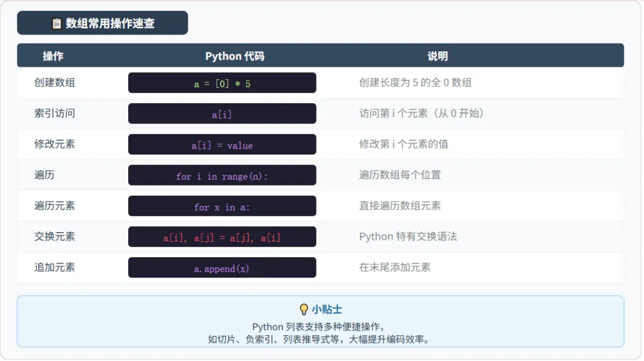This screenshot has width=644, height=361.
Task: Click description 创建长度为 5 的全 0 数组
Action: tap(415, 82)
